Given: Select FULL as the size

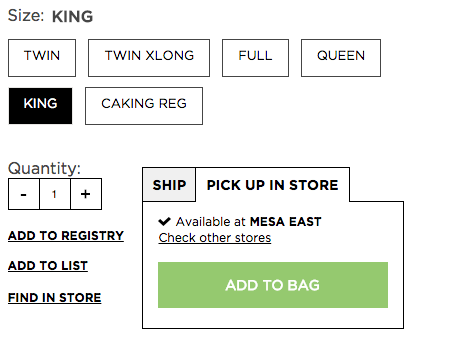Looking at the screenshot, I should point(255,58).
